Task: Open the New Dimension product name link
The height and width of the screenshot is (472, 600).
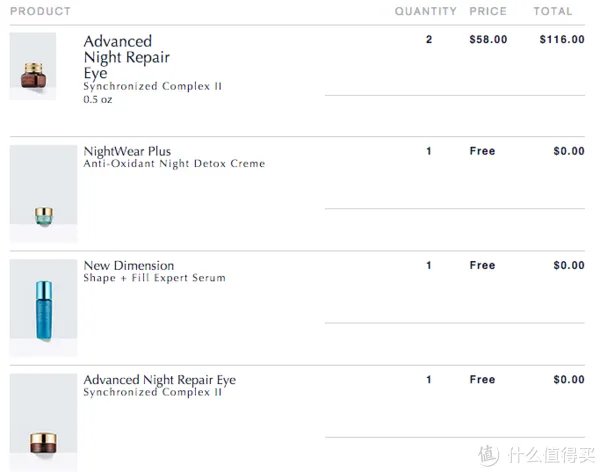Action: (128, 265)
